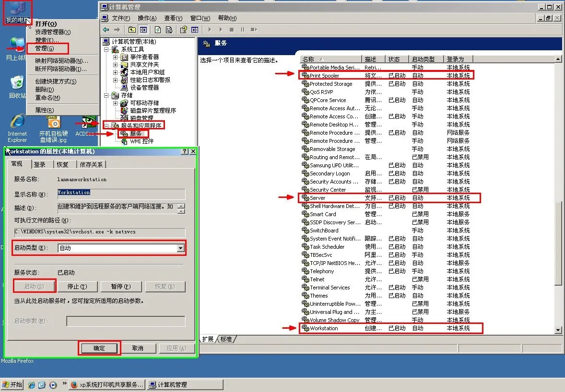Select 设备管理器 in the console tree

click(x=144, y=88)
